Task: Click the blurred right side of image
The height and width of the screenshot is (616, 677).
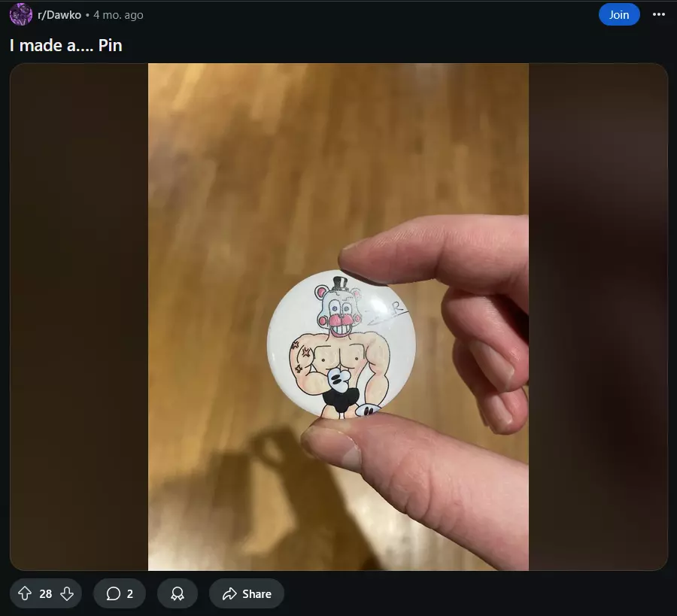Action: pos(598,317)
